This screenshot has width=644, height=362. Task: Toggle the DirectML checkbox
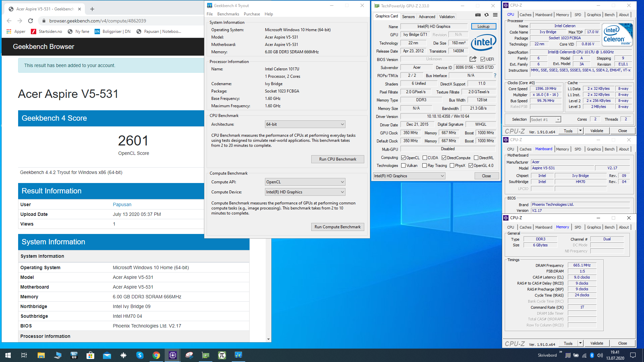point(476,158)
